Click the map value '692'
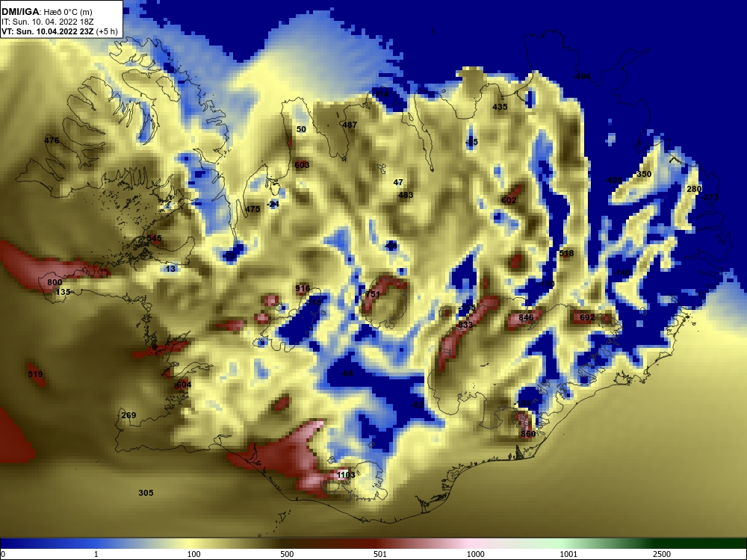 [587, 317]
